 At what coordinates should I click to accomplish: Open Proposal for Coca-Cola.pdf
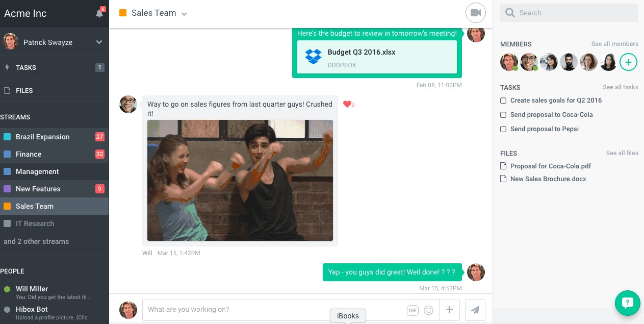(551, 166)
